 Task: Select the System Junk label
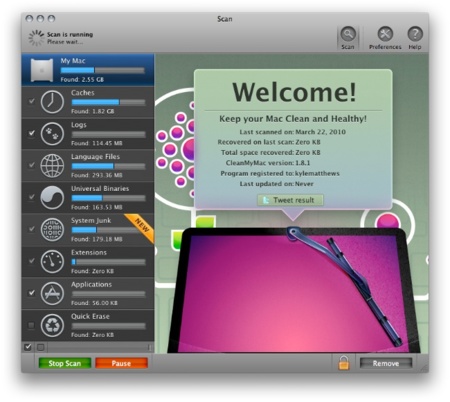[x=91, y=220]
